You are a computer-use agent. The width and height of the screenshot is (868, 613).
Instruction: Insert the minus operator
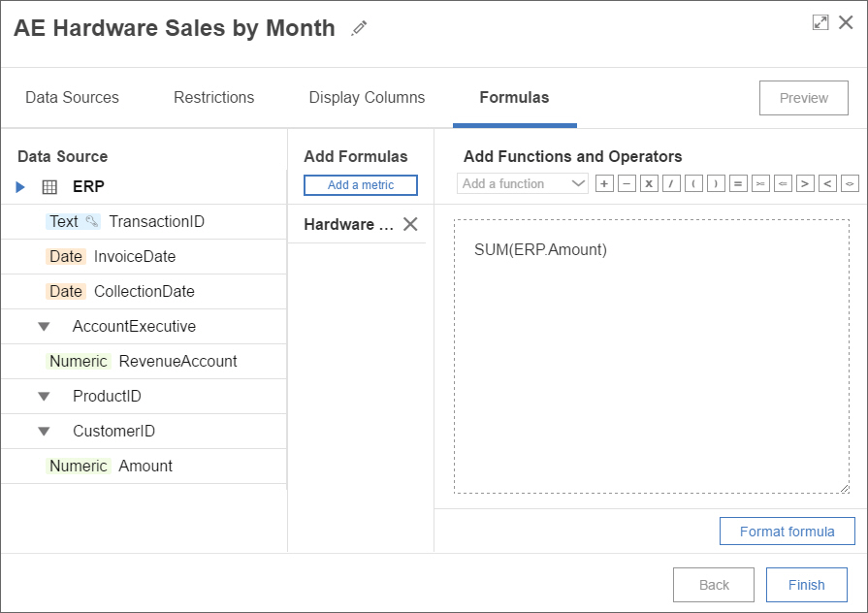coord(627,183)
